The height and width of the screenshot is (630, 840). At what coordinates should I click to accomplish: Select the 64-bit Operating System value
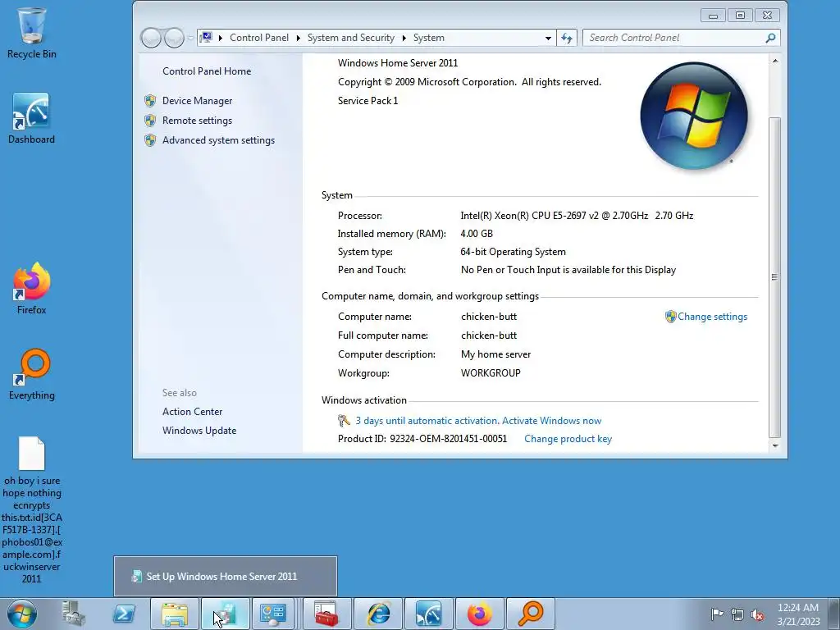point(514,252)
